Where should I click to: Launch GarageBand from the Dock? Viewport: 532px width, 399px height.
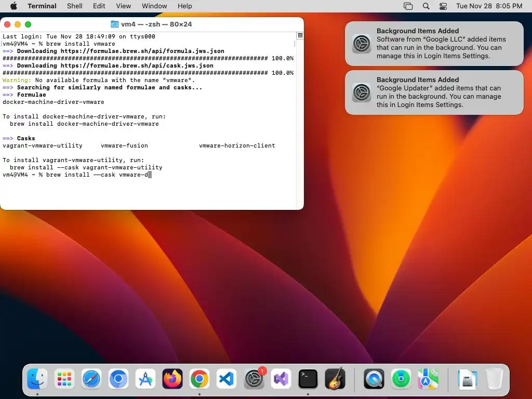[x=335, y=379]
